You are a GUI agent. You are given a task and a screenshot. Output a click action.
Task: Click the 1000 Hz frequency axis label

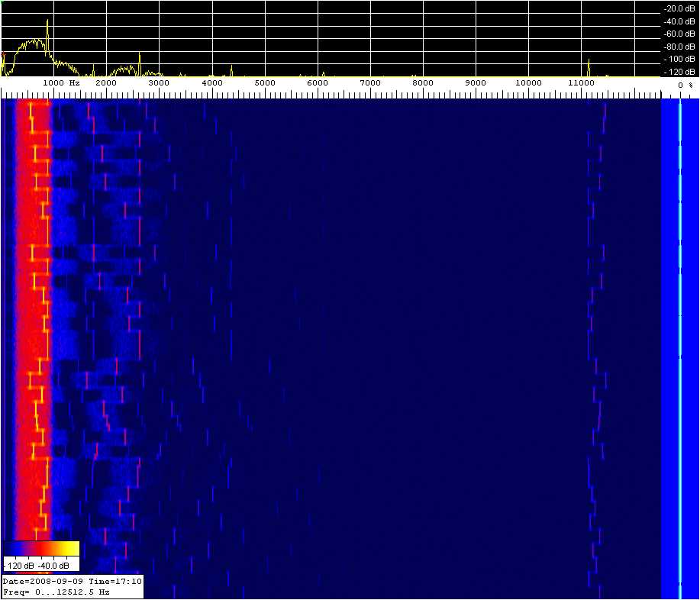pos(61,82)
